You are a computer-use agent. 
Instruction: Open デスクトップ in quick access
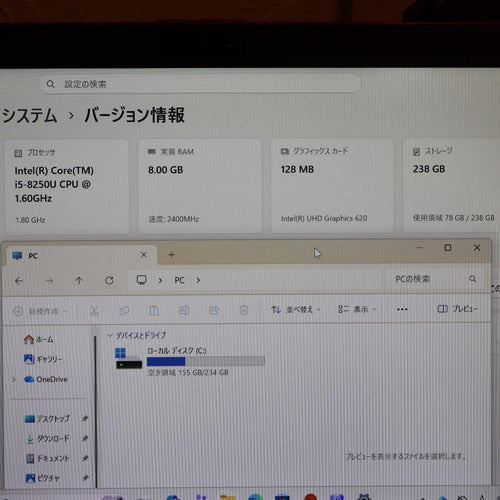[x=47, y=419]
